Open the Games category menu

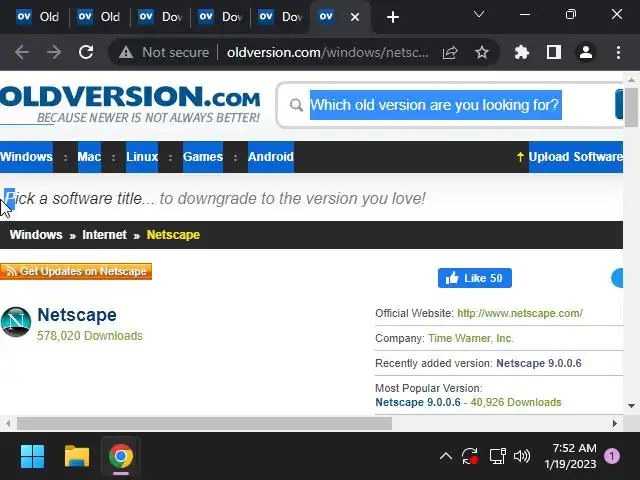pos(203,157)
